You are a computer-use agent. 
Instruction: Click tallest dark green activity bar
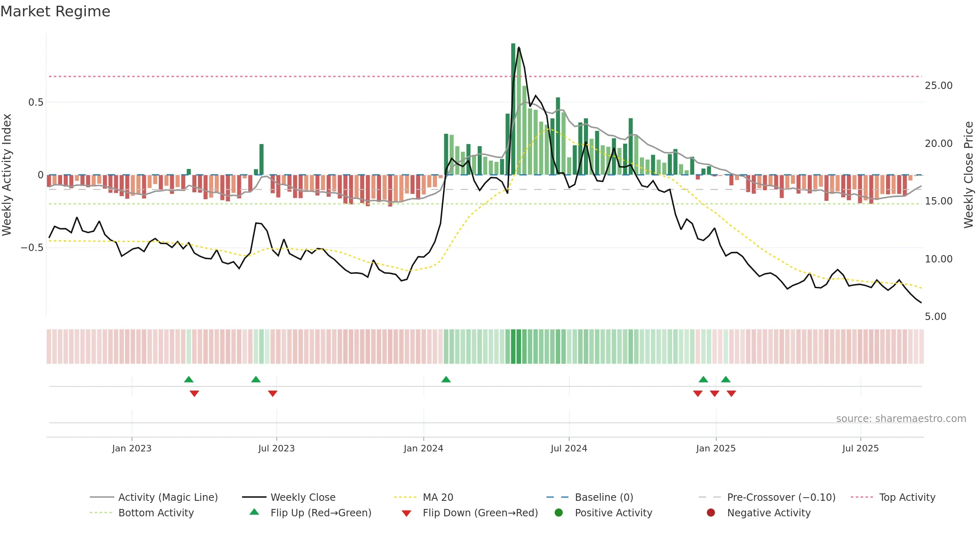513,109
